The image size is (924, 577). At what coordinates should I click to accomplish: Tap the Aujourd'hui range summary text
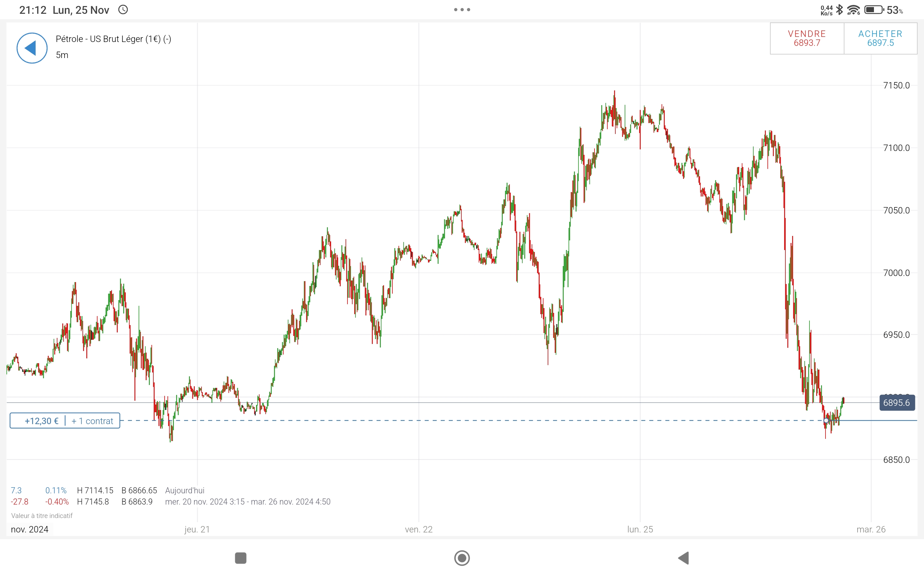(x=185, y=490)
